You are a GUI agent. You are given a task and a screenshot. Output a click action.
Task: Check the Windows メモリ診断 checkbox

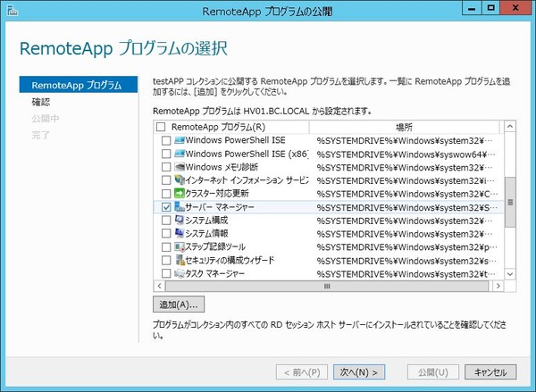(166, 167)
